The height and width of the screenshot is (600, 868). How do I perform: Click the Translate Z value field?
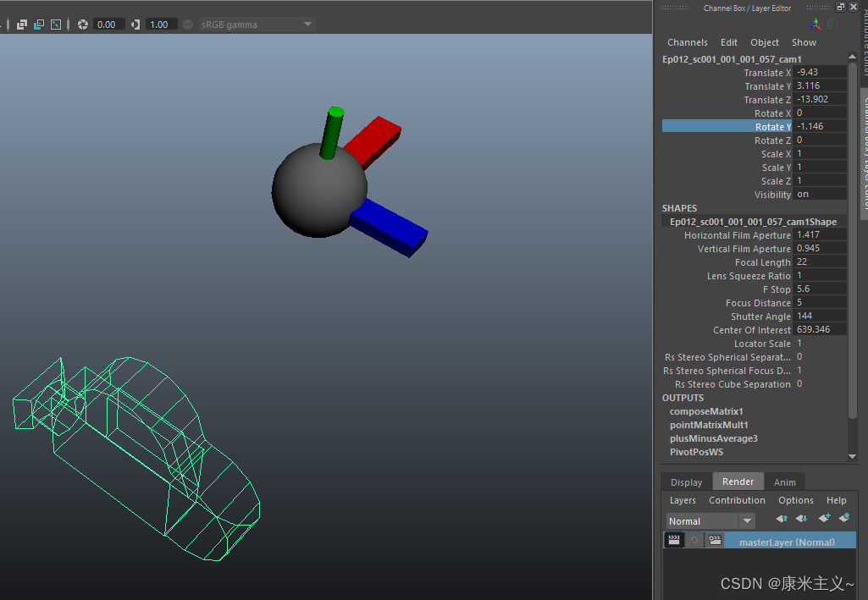[x=819, y=99]
